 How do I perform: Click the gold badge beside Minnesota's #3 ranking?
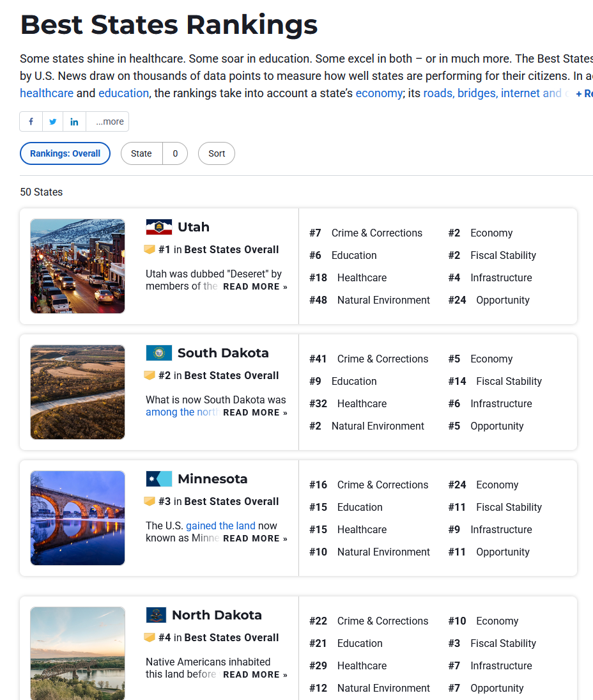(x=150, y=501)
